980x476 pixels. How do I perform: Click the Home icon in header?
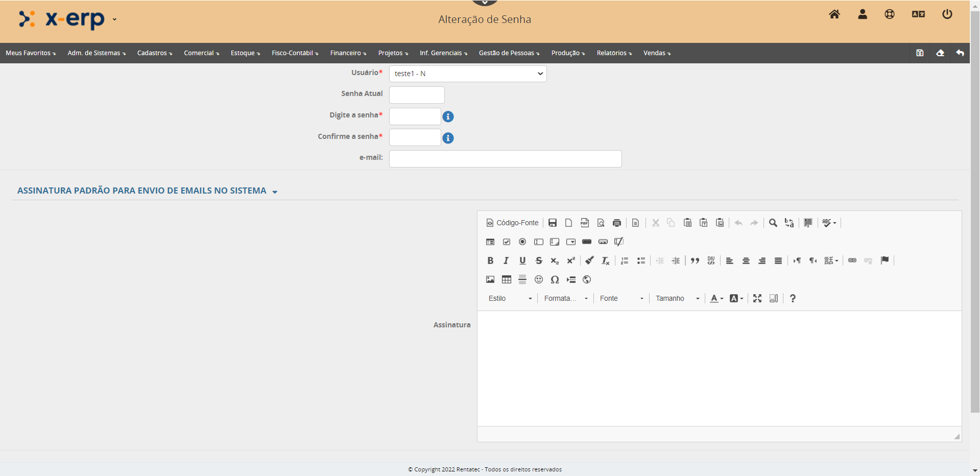[x=834, y=14]
